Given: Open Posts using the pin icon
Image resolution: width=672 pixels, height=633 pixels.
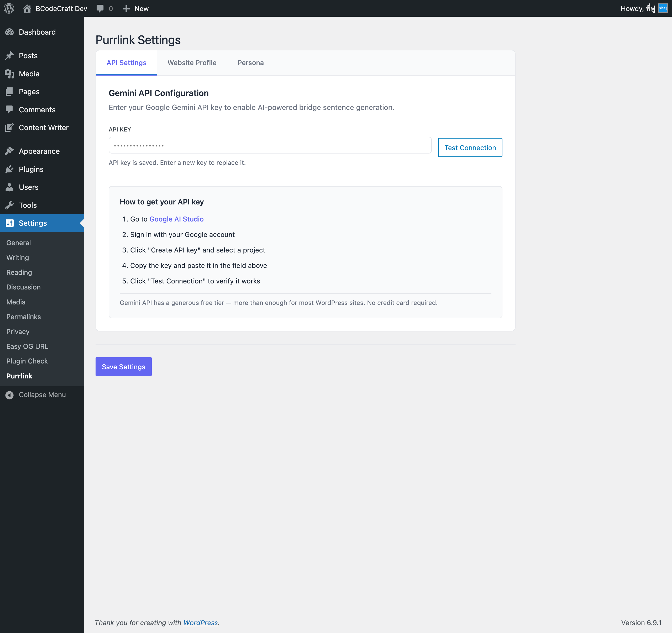Looking at the screenshot, I should pos(9,55).
